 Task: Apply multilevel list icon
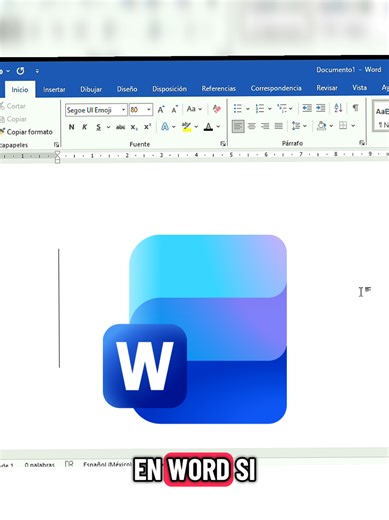tap(282, 109)
